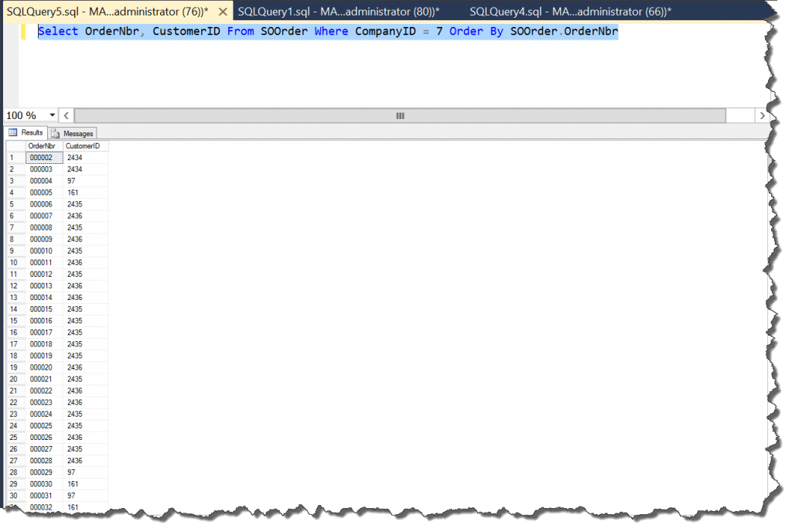Select the cell containing order 000002

pyautogui.click(x=43, y=157)
